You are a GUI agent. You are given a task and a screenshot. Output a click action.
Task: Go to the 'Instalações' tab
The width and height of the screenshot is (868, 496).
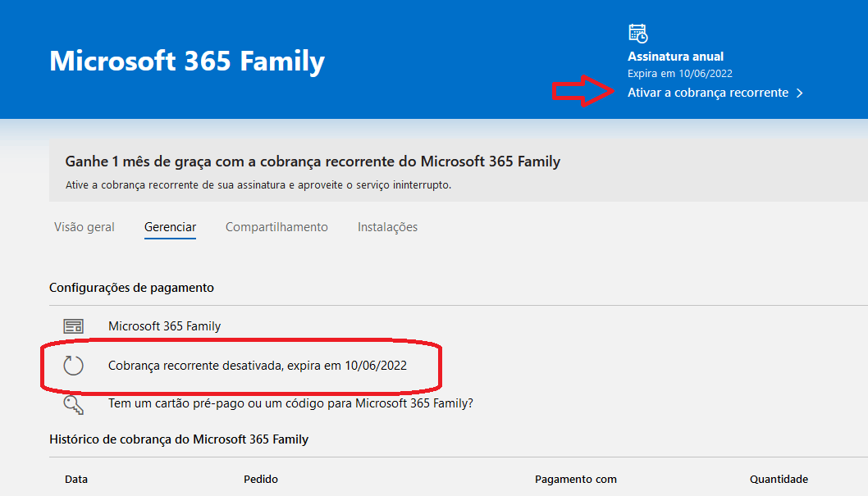pos(387,227)
